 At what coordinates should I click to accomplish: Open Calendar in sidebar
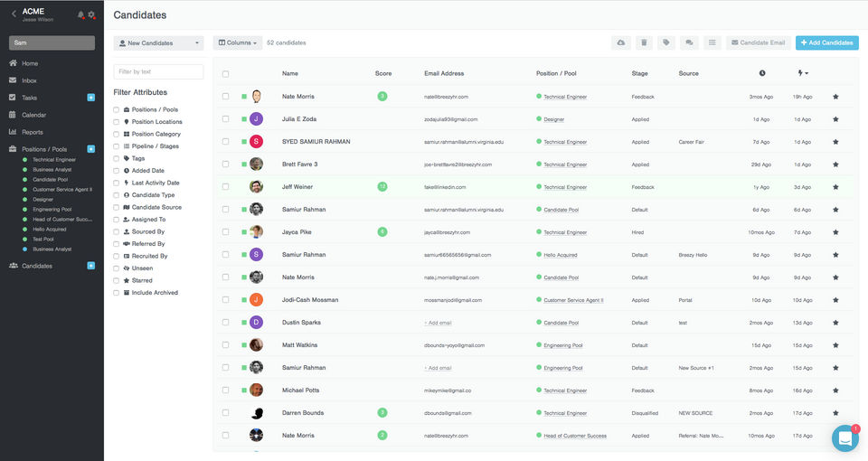click(x=33, y=115)
